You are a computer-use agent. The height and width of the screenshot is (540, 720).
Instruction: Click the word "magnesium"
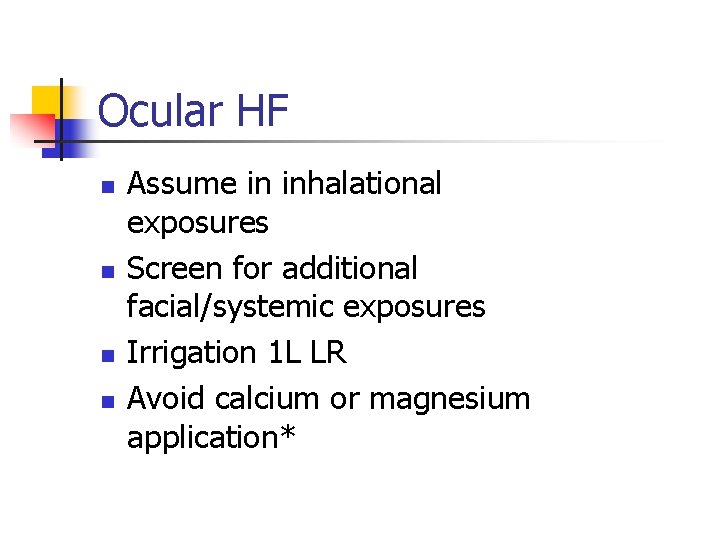[449, 399]
